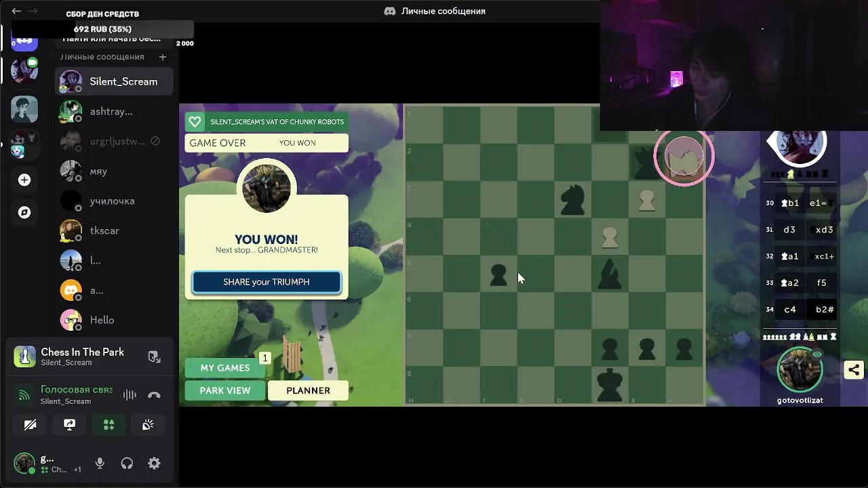The image size is (868, 488).
Task: Click your user avatar in the bottom panel
Action: [24, 464]
